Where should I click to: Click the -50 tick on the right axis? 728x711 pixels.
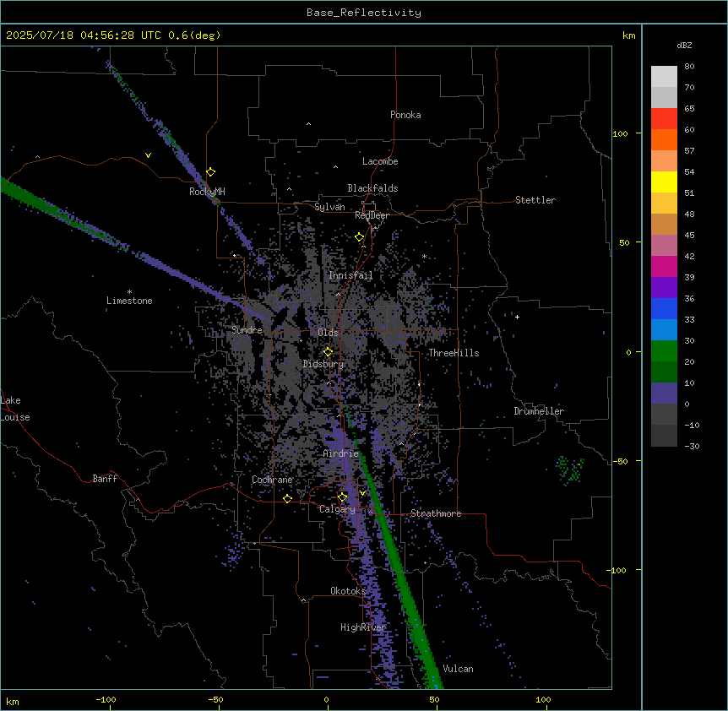coord(620,461)
